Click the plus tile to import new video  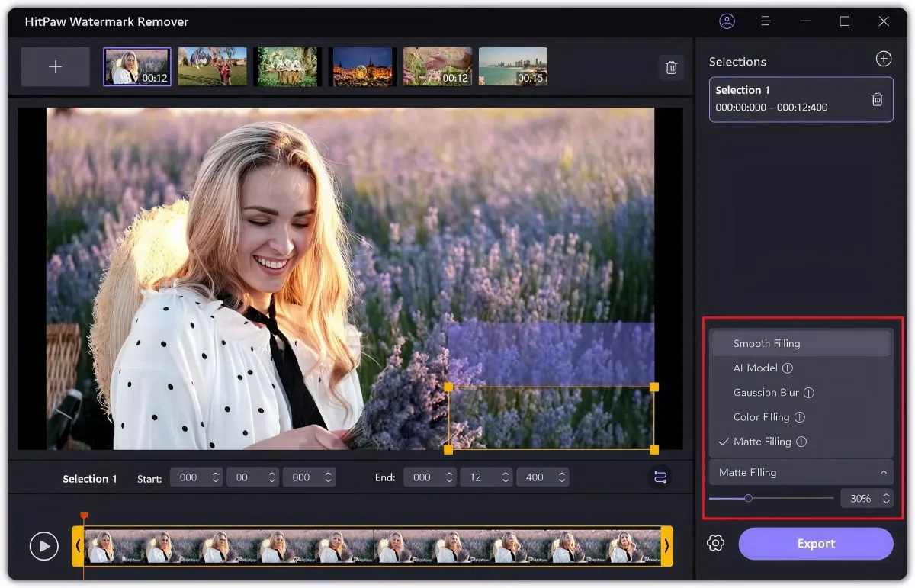(55, 66)
